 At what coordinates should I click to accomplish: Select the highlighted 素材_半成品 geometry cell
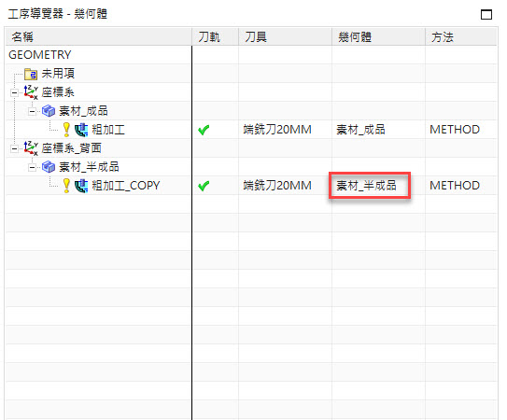370,186
